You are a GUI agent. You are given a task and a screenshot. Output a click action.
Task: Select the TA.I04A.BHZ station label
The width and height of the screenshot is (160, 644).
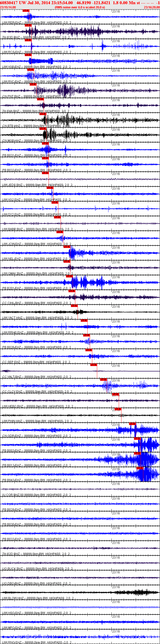pyautogui.click(x=36, y=111)
